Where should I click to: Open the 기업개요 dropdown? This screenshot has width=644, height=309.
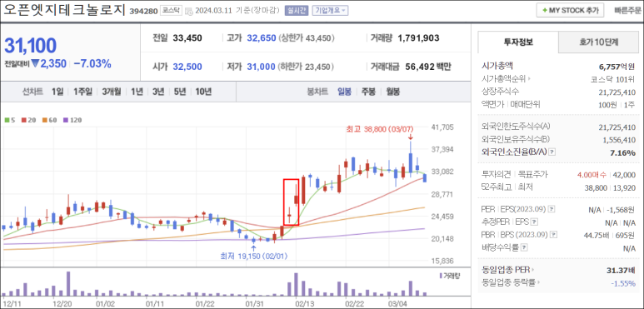[330, 11]
